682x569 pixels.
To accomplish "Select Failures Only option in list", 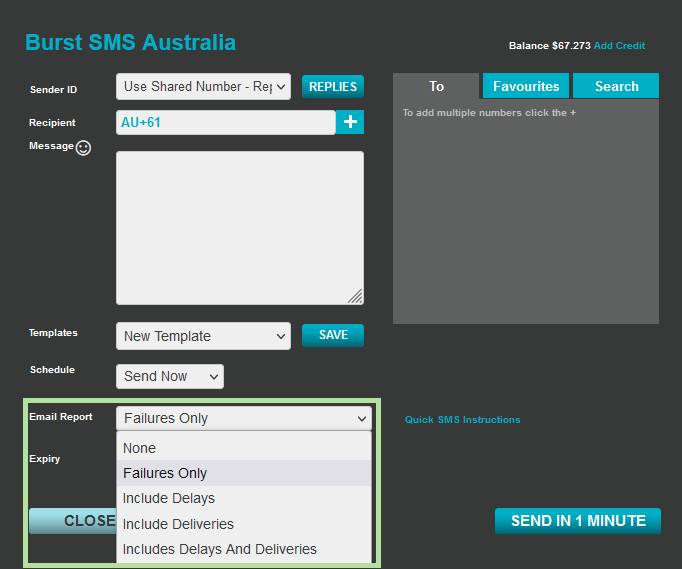I will pyautogui.click(x=244, y=473).
